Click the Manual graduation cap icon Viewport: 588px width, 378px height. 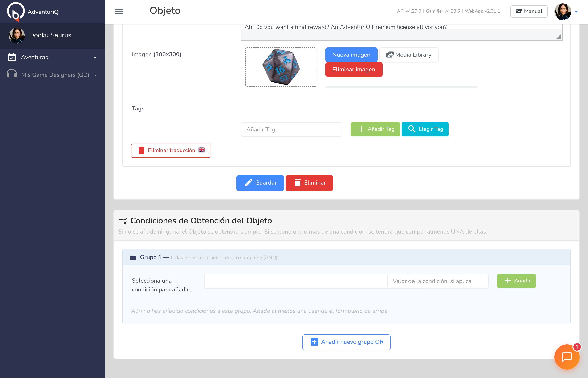point(519,11)
